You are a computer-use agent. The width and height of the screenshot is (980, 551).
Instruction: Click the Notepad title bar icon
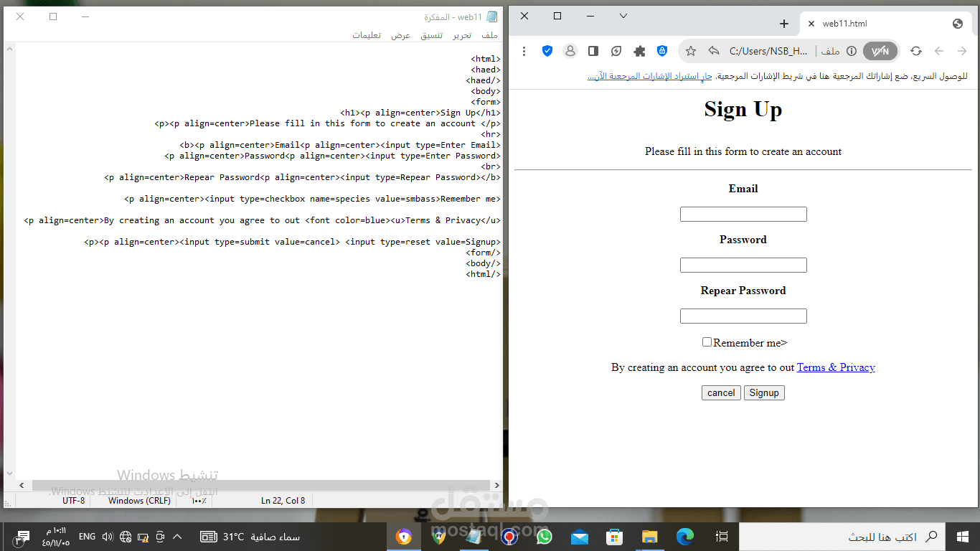pyautogui.click(x=491, y=17)
